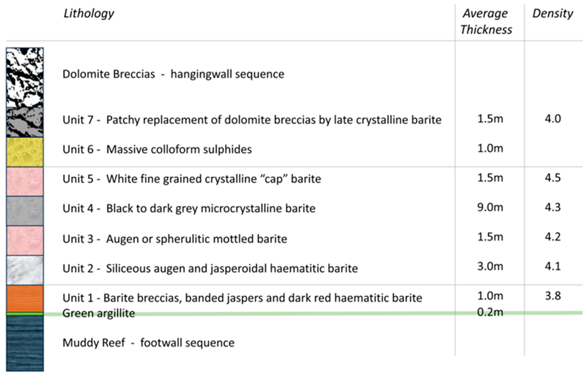Pick the pink swatch beside Unit 3
The height and width of the screenshot is (376, 588).
tap(25, 240)
